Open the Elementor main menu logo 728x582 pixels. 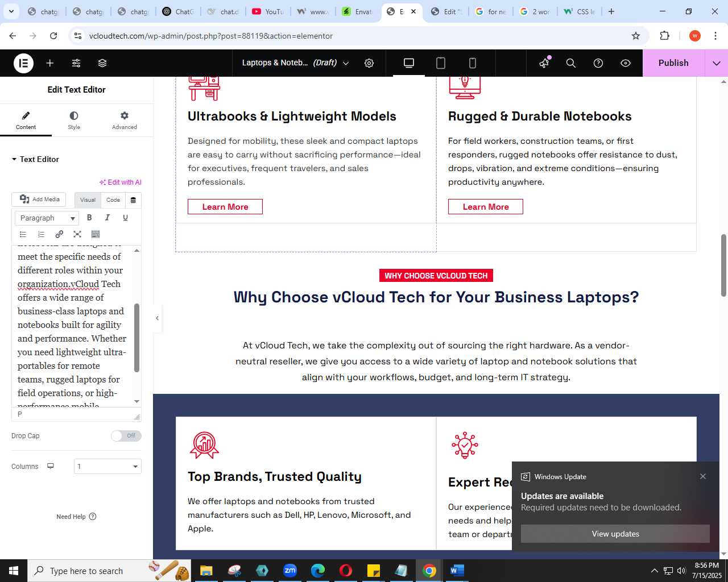(x=23, y=63)
